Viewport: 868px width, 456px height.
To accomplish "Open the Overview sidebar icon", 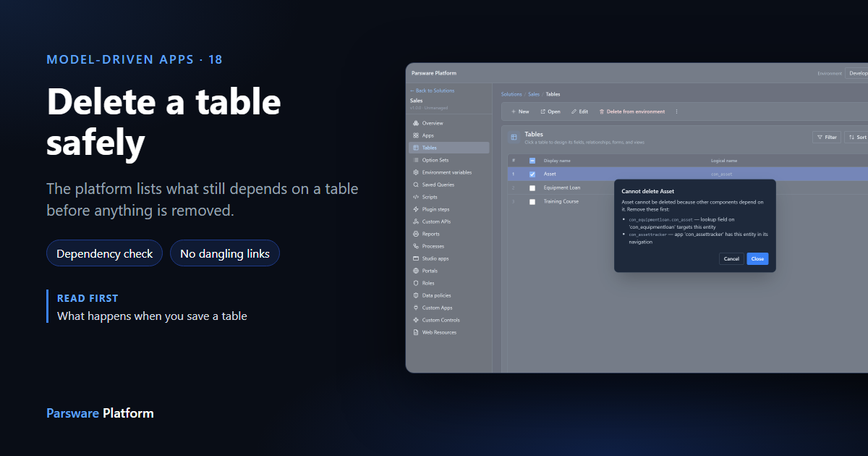I will (x=416, y=123).
